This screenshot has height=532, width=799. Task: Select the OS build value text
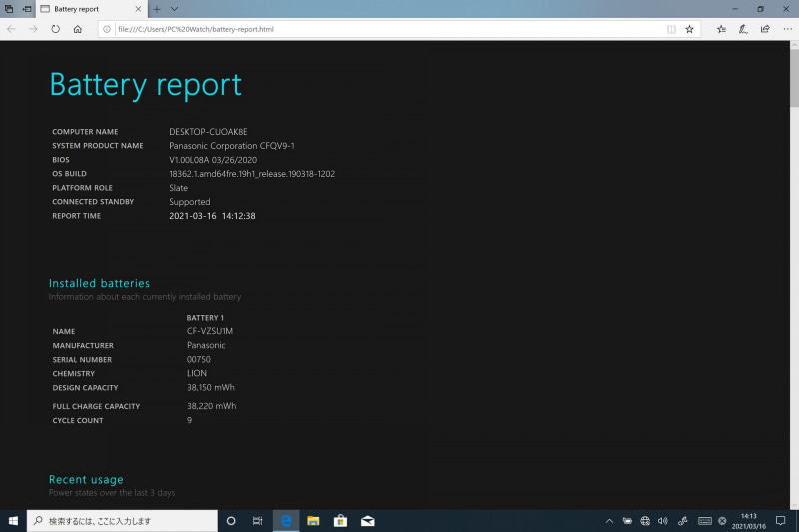point(252,174)
